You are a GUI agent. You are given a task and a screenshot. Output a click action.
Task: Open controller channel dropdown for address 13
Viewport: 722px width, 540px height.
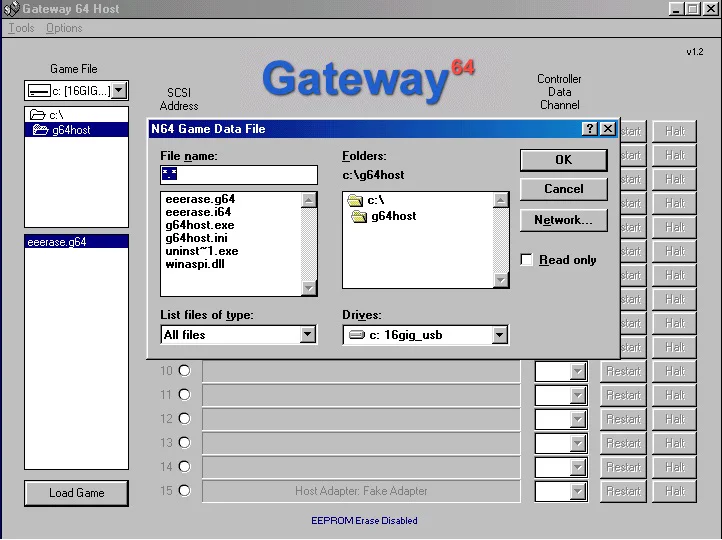tap(577, 443)
